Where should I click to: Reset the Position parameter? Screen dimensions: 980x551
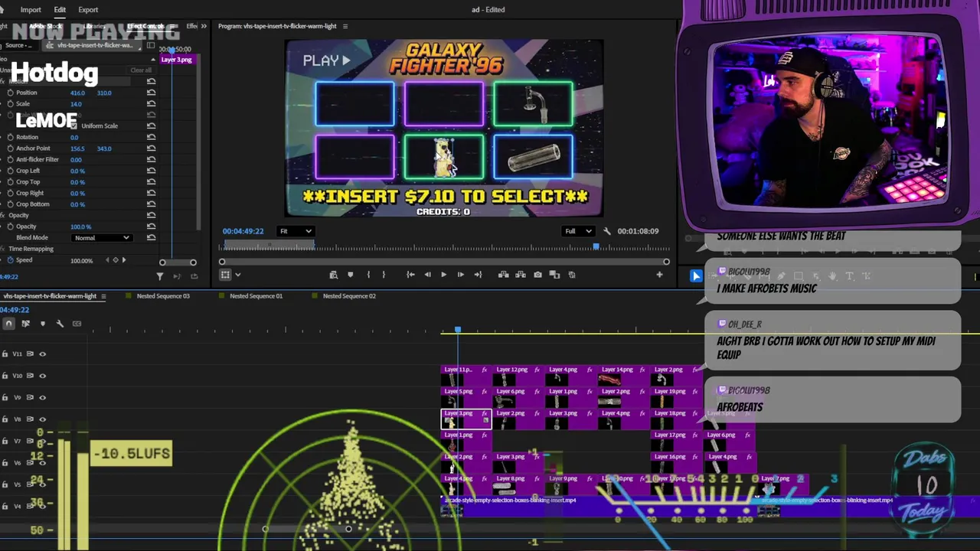[151, 93]
